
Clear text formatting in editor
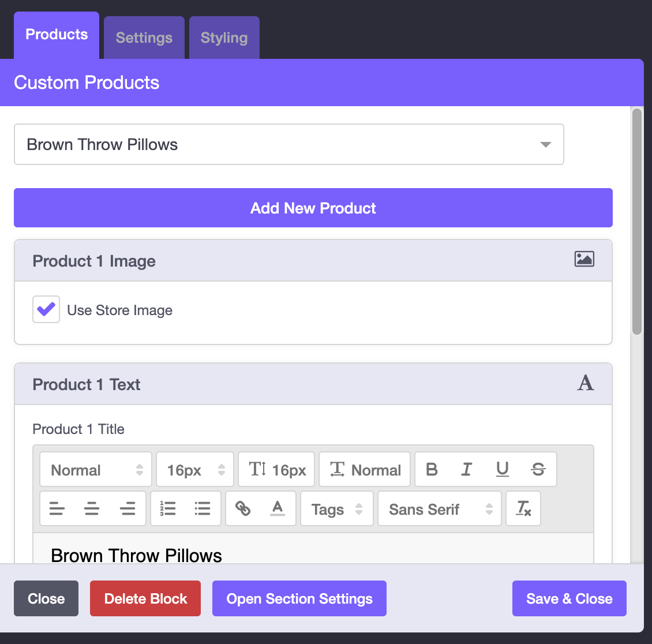pos(523,509)
